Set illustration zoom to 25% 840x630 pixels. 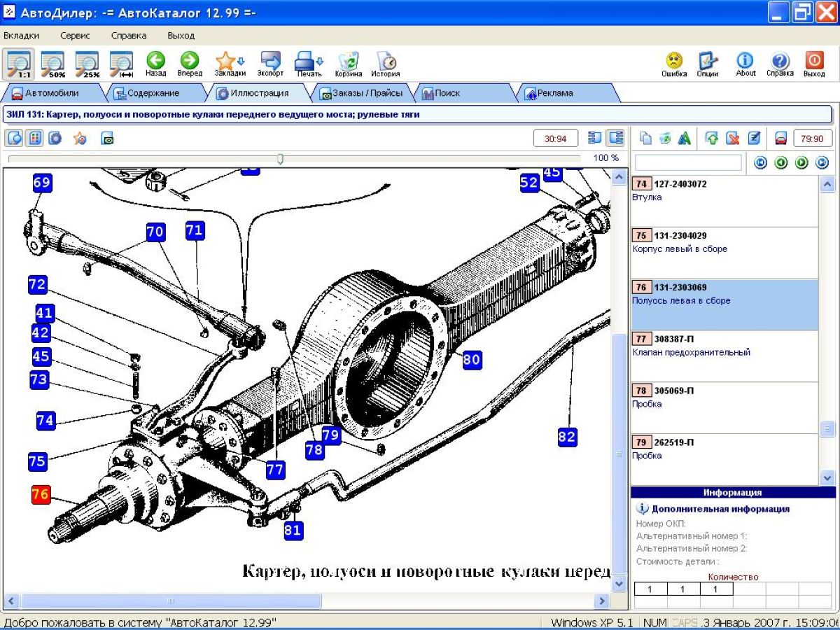(87, 64)
